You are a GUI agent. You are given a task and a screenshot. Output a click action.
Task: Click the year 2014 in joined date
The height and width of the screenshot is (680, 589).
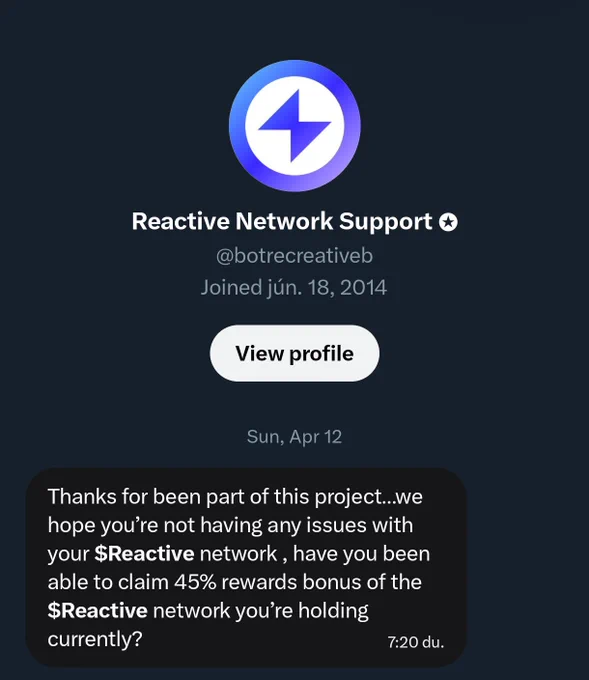(x=363, y=288)
